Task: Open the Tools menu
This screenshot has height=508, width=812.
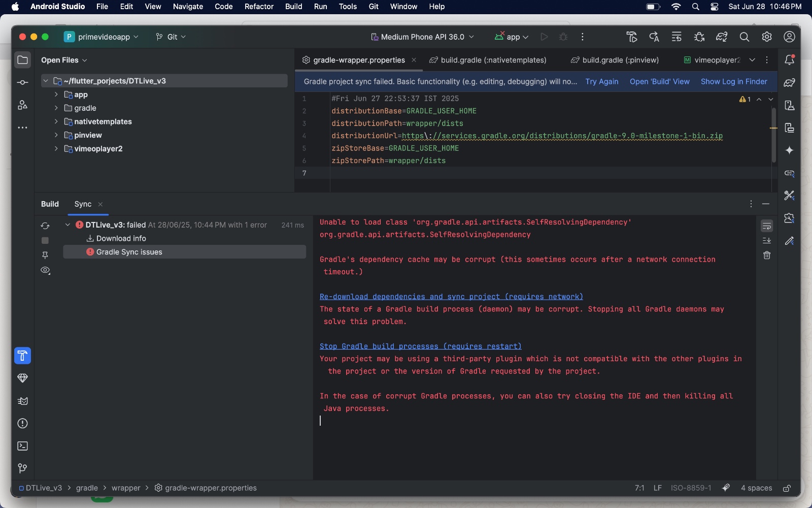Action: pyautogui.click(x=348, y=7)
